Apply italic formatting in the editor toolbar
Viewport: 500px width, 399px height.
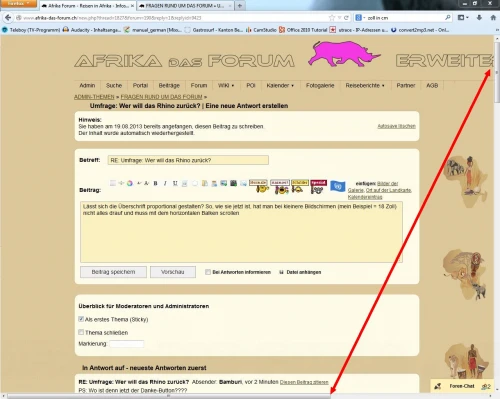[165, 183]
